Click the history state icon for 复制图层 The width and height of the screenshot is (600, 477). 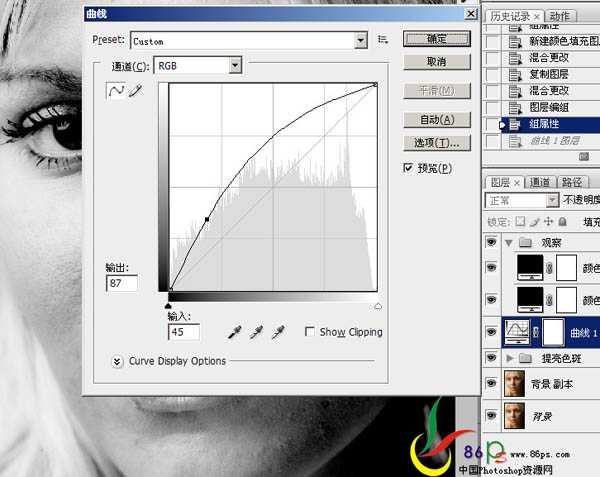[515, 75]
